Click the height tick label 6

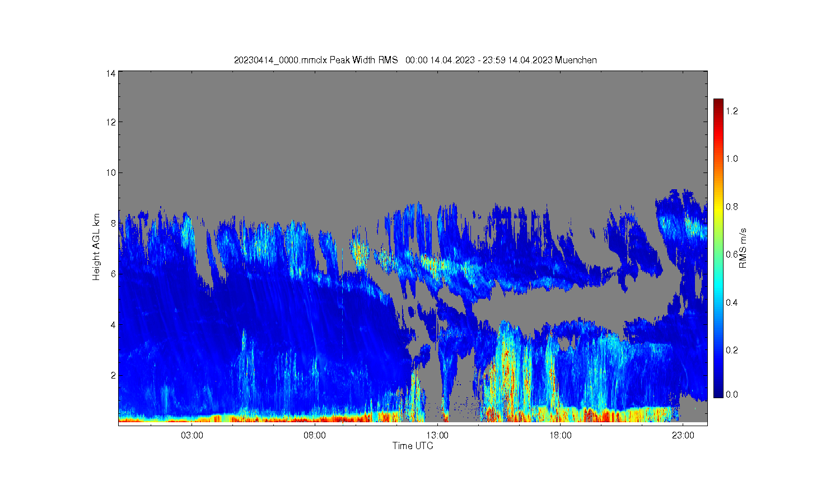[113, 274]
